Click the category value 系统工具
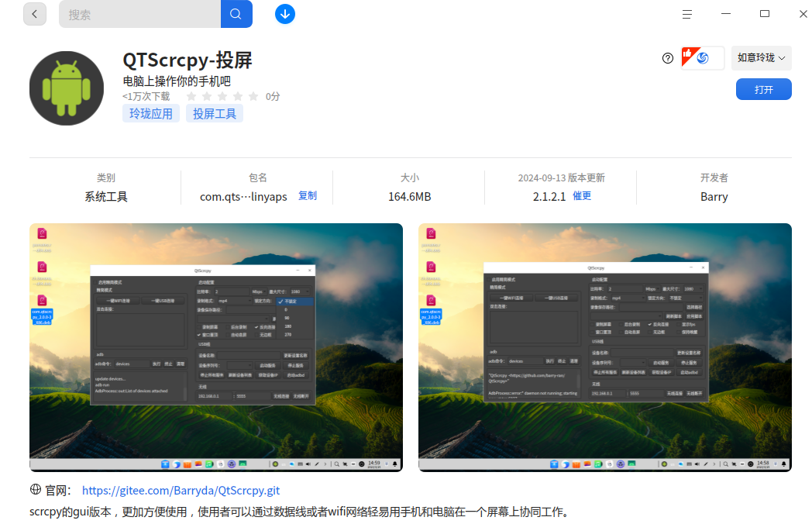Screen dimensions: 812x524 (x=106, y=197)
